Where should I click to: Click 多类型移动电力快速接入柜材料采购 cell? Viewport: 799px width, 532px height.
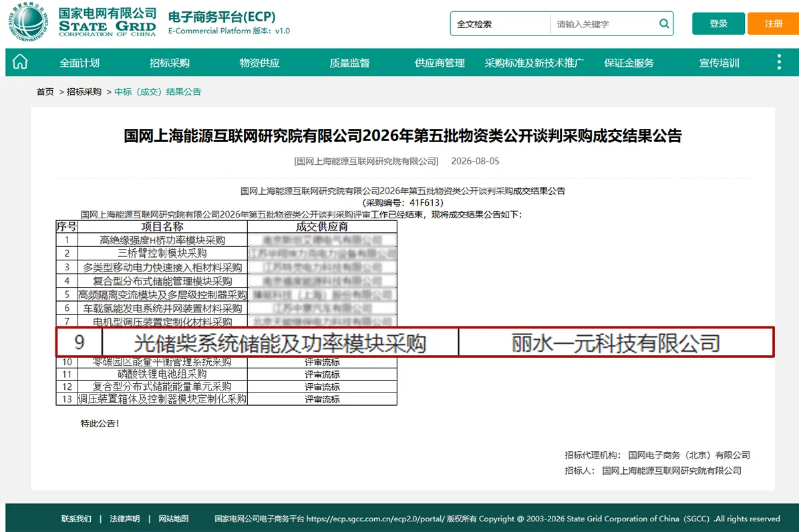point(162,267)
